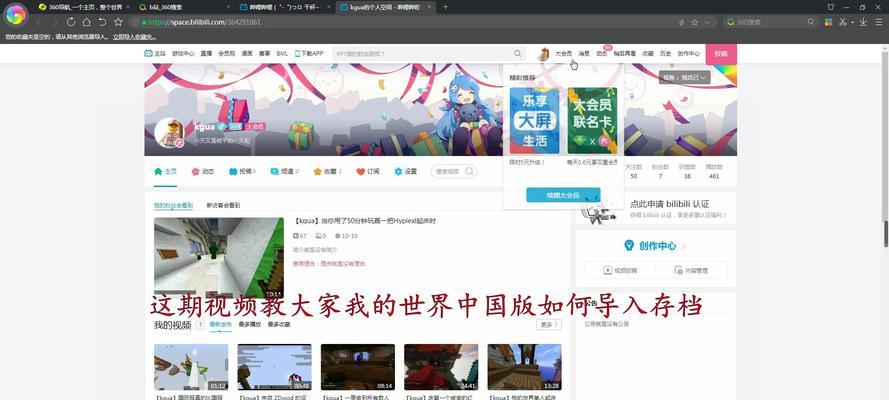
Task: Click the 创作中心 heading link
Action: tap(657, 246)
